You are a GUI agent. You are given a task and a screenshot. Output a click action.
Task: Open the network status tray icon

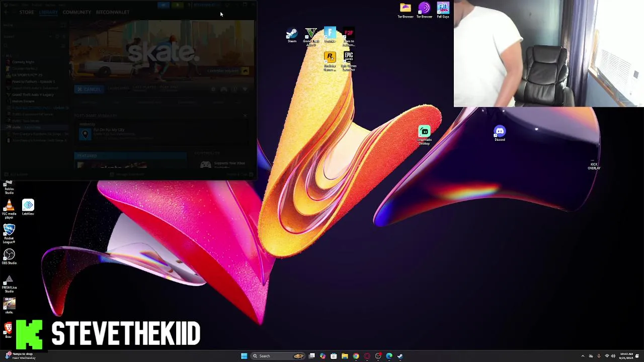click(606, 356)
